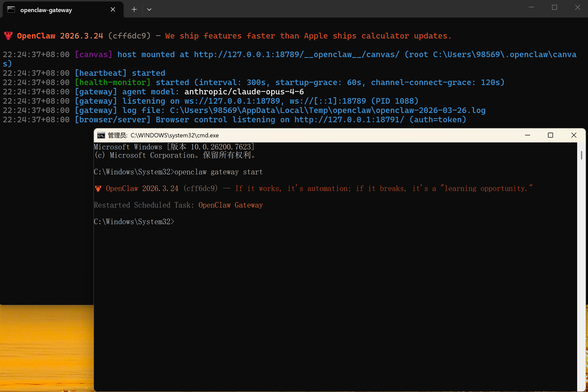Minimize the administrator cmd.exe window

click(x=528, y=135)
